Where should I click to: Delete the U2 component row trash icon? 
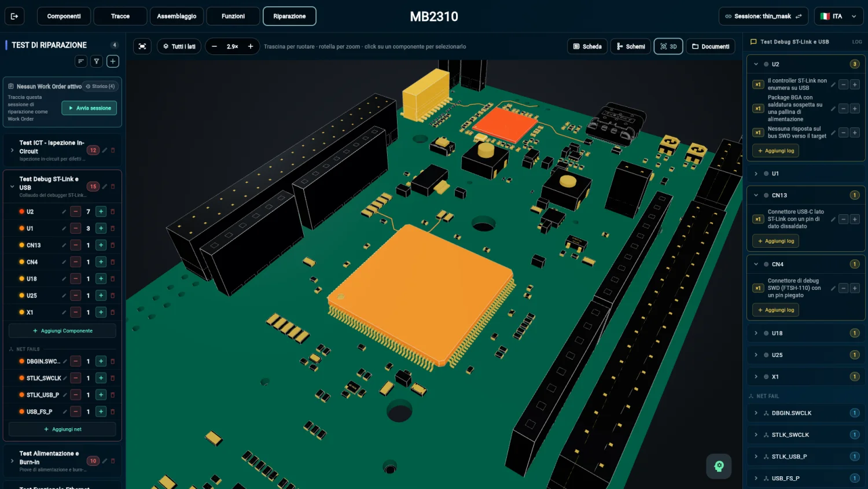point(113,212)
